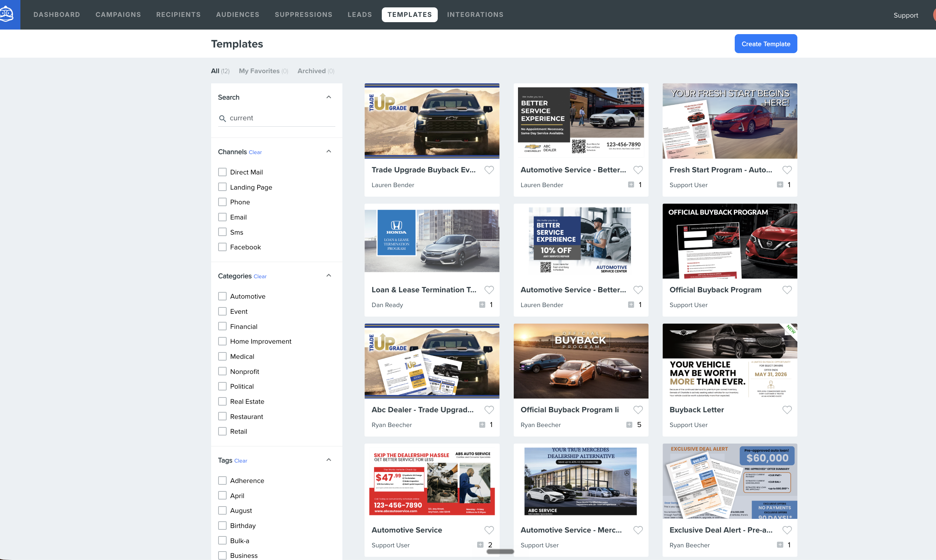Select the Templates nav tab

[410, 14]
